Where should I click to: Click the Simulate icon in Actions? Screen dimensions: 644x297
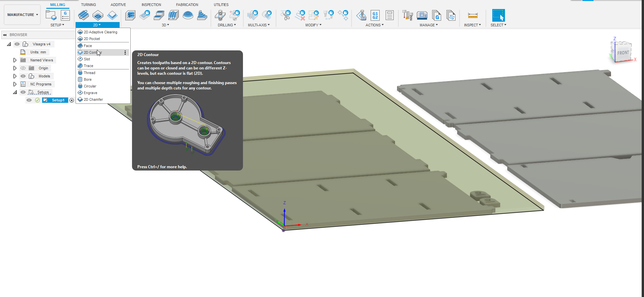361,15
